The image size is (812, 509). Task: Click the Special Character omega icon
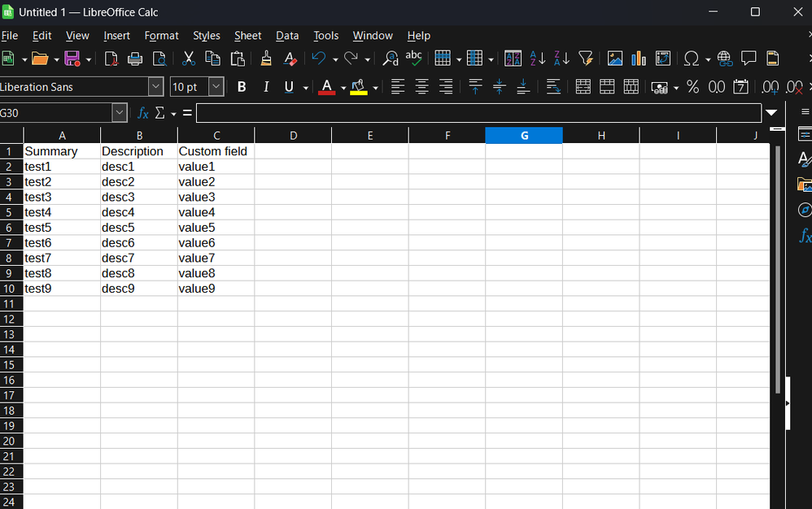[x=692, y=59]
